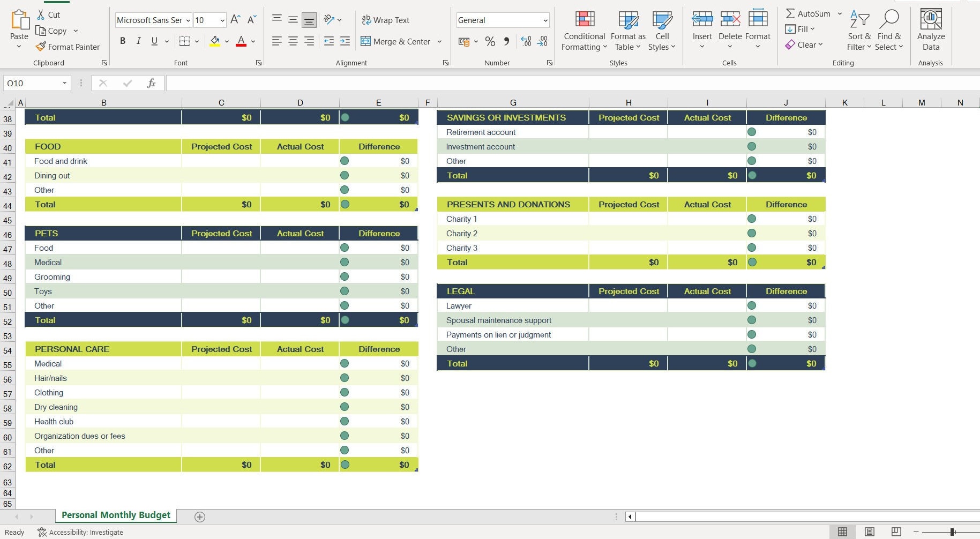Click Decrease Decimal icon

(x=543, y=41)
